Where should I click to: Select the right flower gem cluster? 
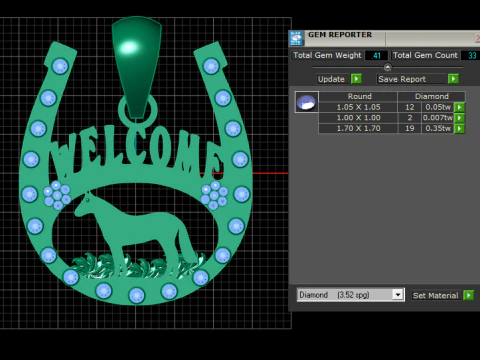(x=214, y=195)
